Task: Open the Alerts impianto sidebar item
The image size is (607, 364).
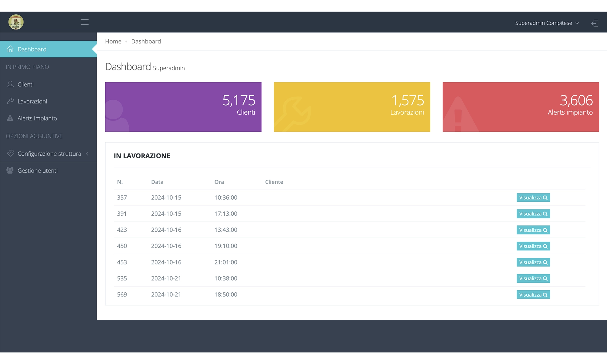Action: coord(48,118)
